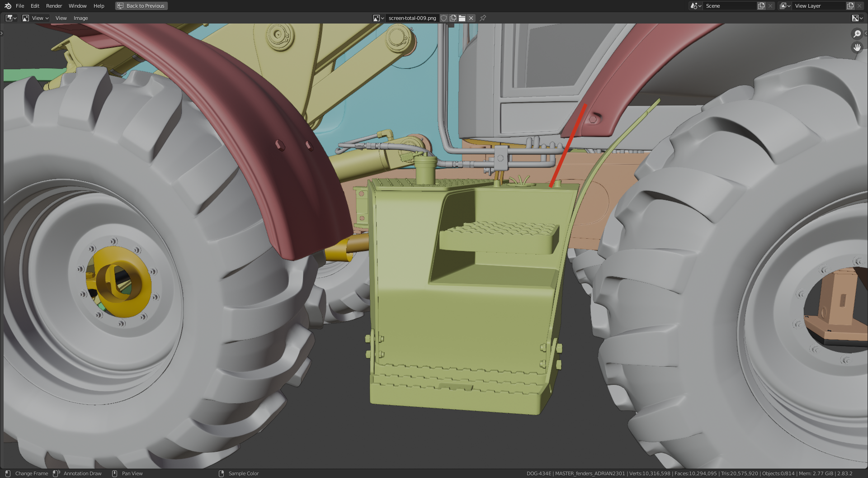Image resolution: width=868 pixels, height=478 pixels.
Task: Click the Verts:10,316,598 statistic
Action: point(650,473)
